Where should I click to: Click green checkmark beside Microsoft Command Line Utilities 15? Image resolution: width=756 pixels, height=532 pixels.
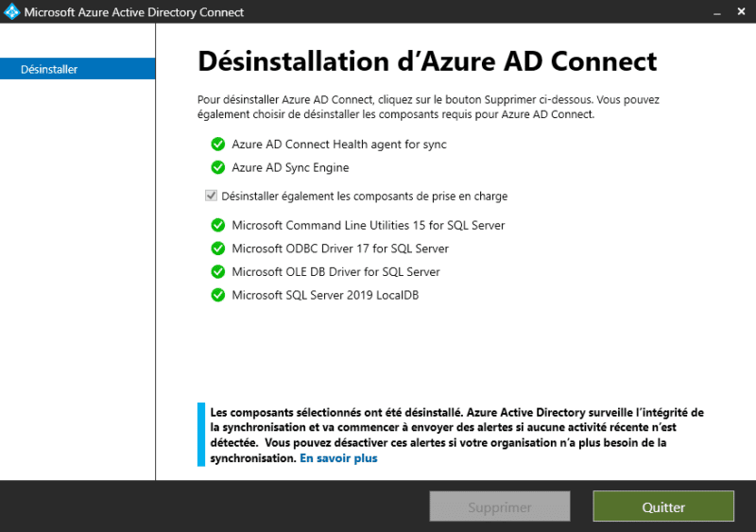click(x=218, y=225)
